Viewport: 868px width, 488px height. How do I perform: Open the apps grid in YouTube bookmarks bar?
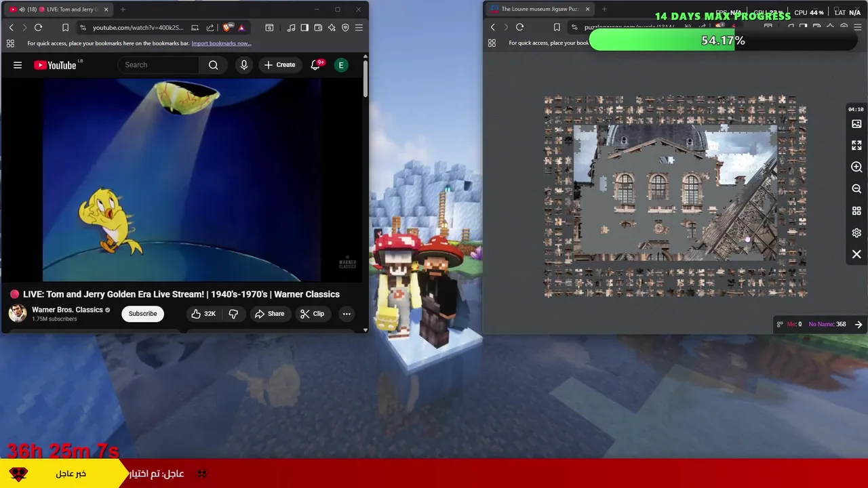[10, 43]
